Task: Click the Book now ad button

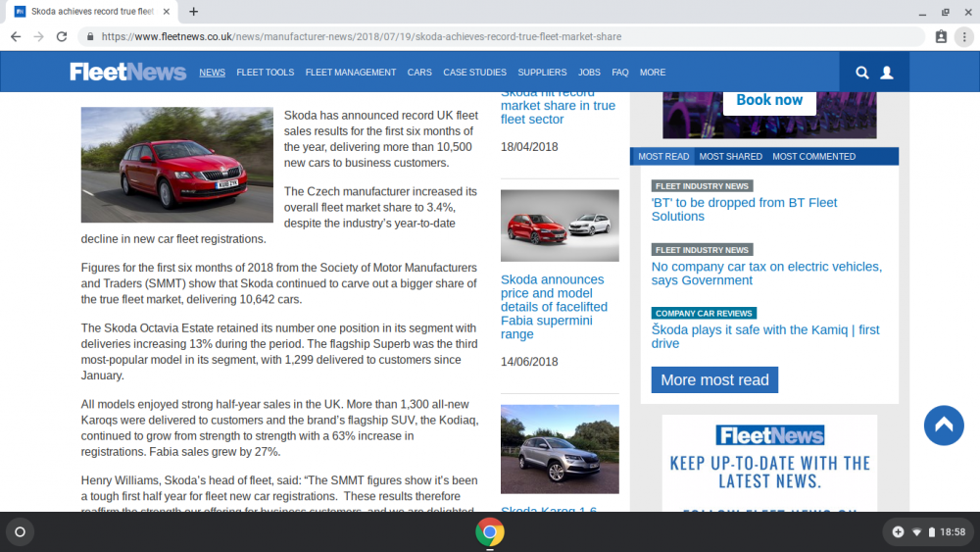Action: point(769,101)
